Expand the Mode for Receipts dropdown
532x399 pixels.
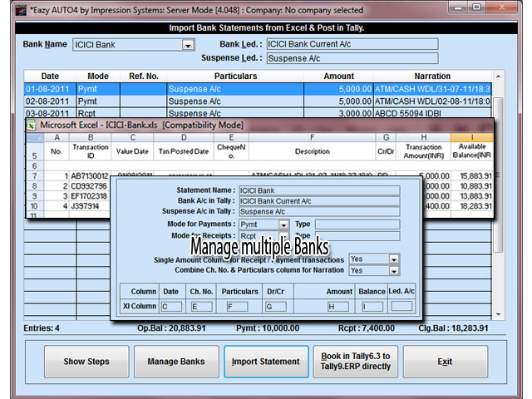pos(284,235)
